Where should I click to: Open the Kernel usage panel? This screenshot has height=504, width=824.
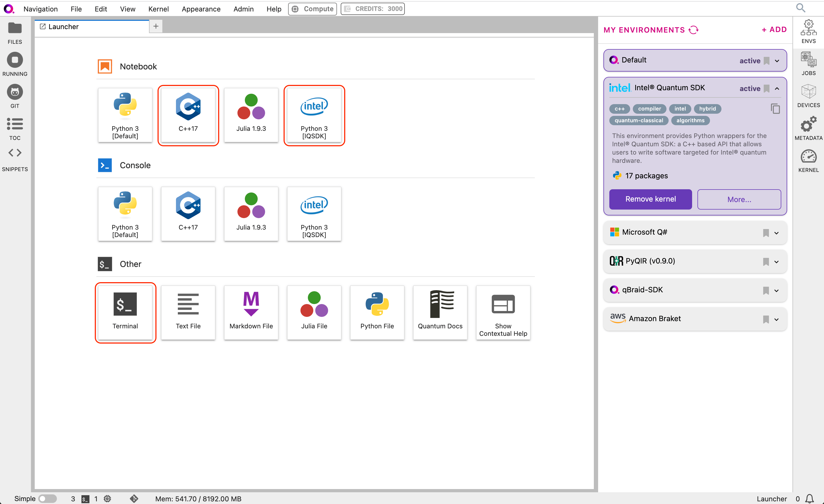(x=808, y=160)
